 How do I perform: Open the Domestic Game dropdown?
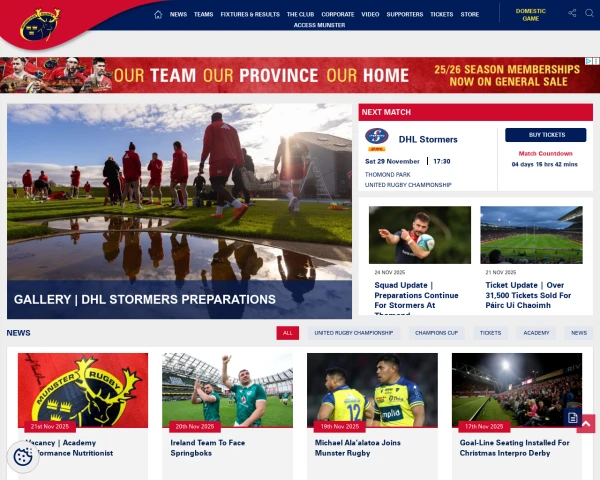coord(531,15)
